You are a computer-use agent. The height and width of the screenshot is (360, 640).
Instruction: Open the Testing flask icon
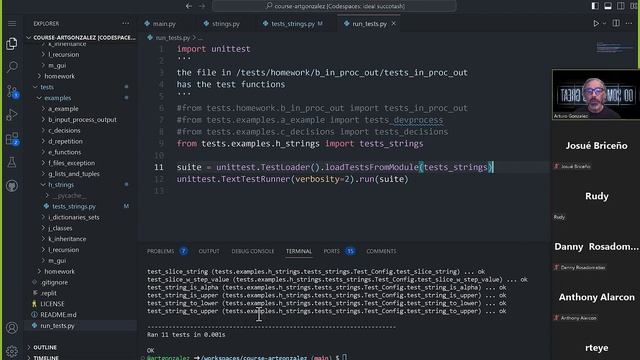click(12, 162)
